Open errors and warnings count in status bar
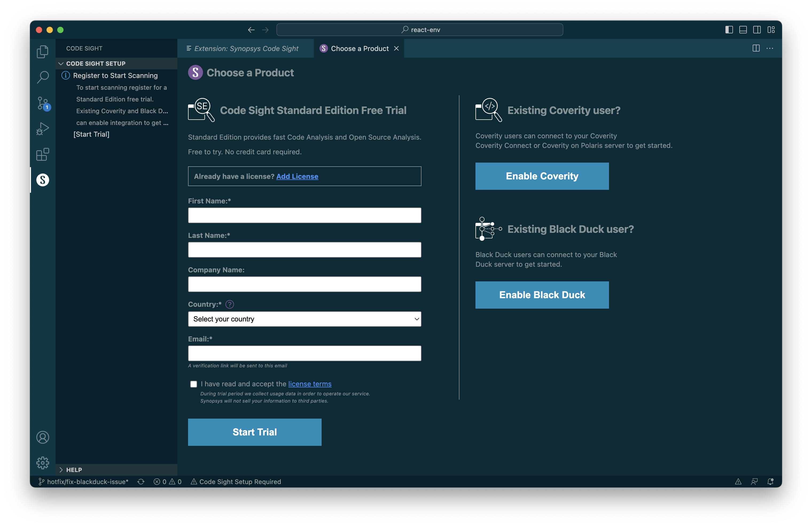 click(x=167, y=481)
